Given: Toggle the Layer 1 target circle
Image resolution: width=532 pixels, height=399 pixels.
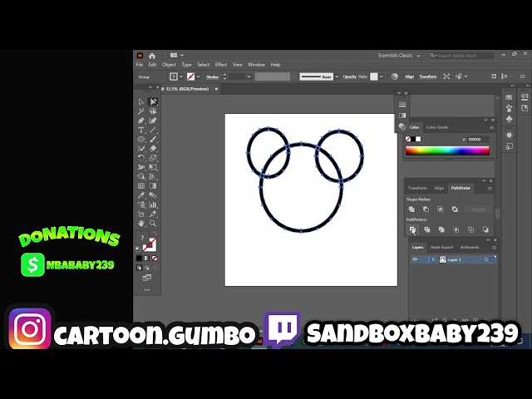Looking at the screenshot, I should click(486, 259).
